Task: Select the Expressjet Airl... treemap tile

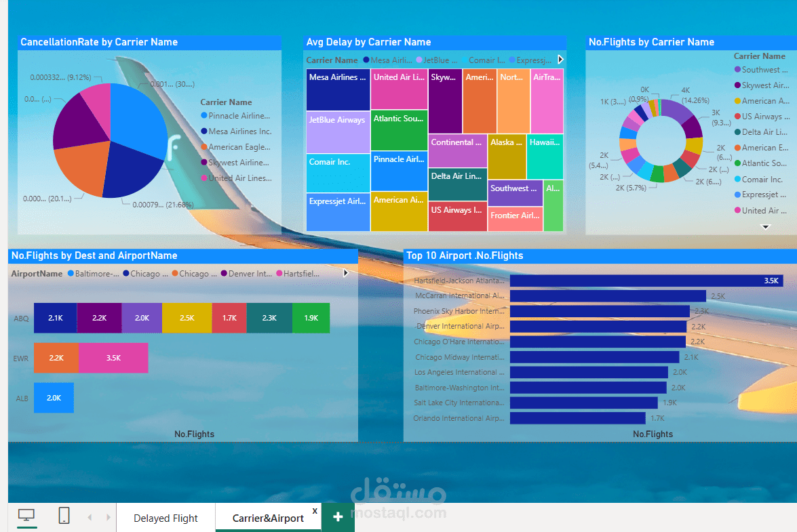Action: click(338, 212)
